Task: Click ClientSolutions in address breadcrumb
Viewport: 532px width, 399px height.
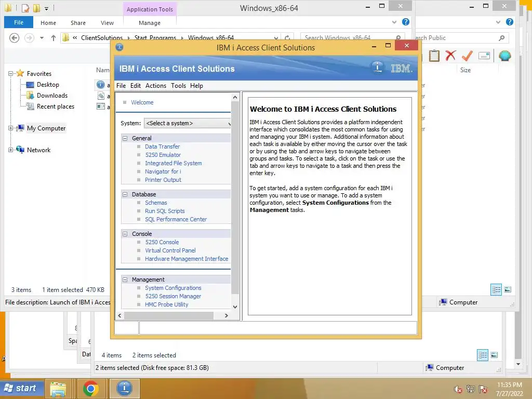Action: point(102,37)
